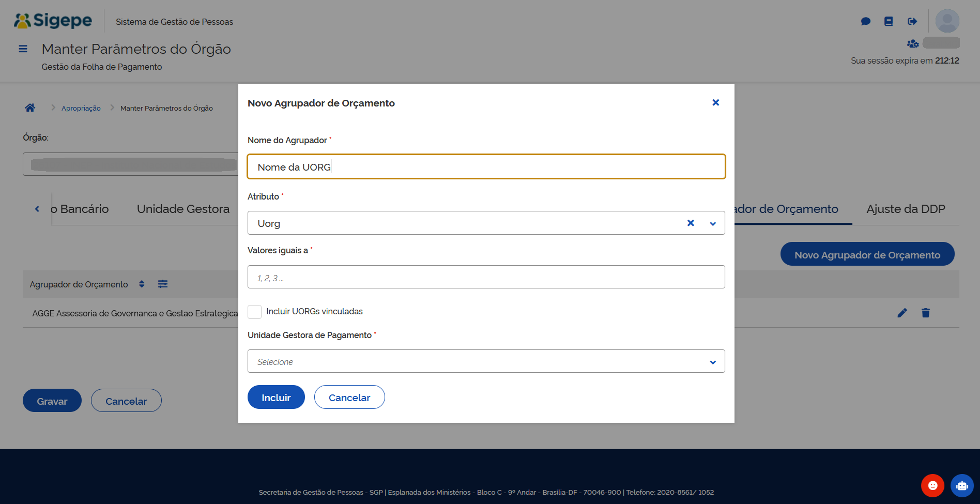980x504 pixels.
Task: Open the red smiley feedback button
Action: 933,485
